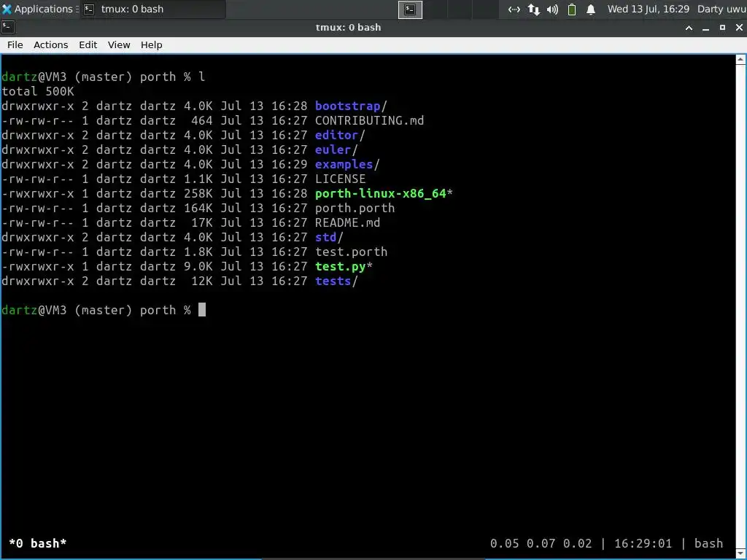747x560 pixels.
Task: Click the test.porth file name
Action: coord(351,252)
